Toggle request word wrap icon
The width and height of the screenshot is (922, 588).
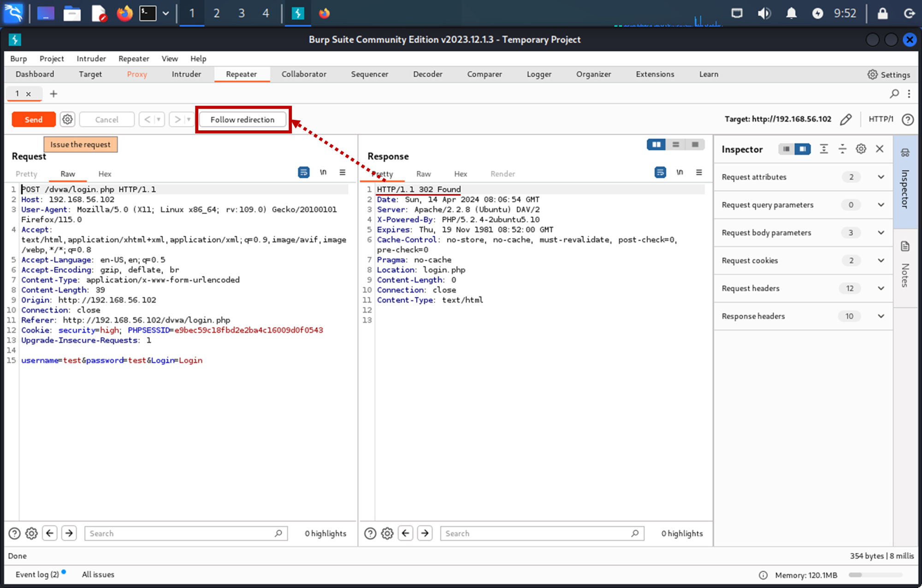303,172
